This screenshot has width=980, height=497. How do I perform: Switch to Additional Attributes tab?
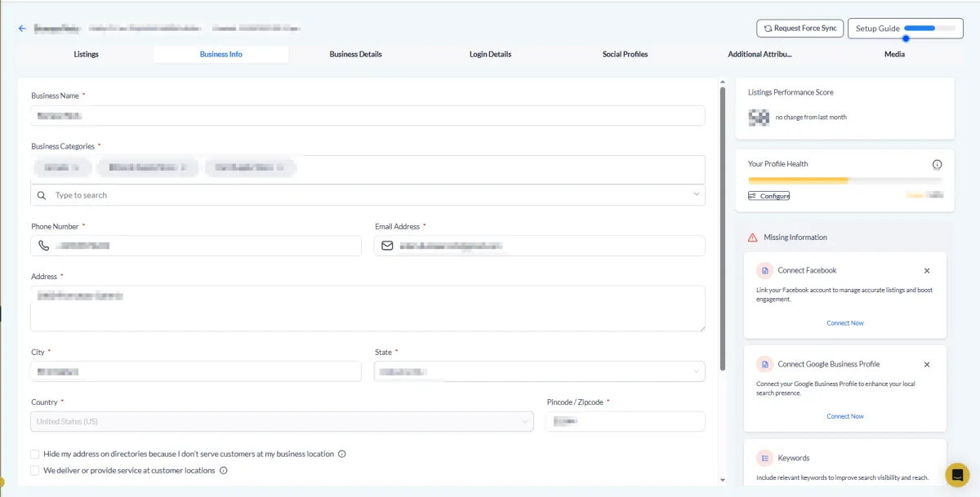pos(759,55)
